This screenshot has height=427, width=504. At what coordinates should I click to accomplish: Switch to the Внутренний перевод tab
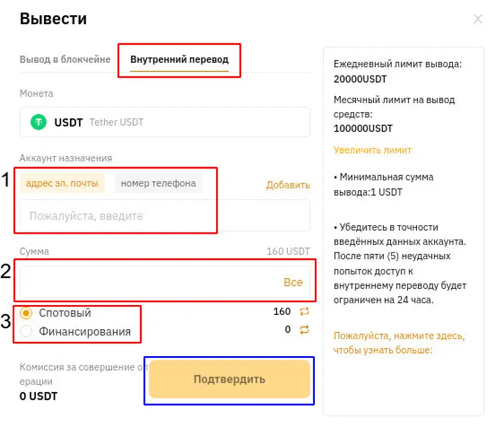point(179,59)
